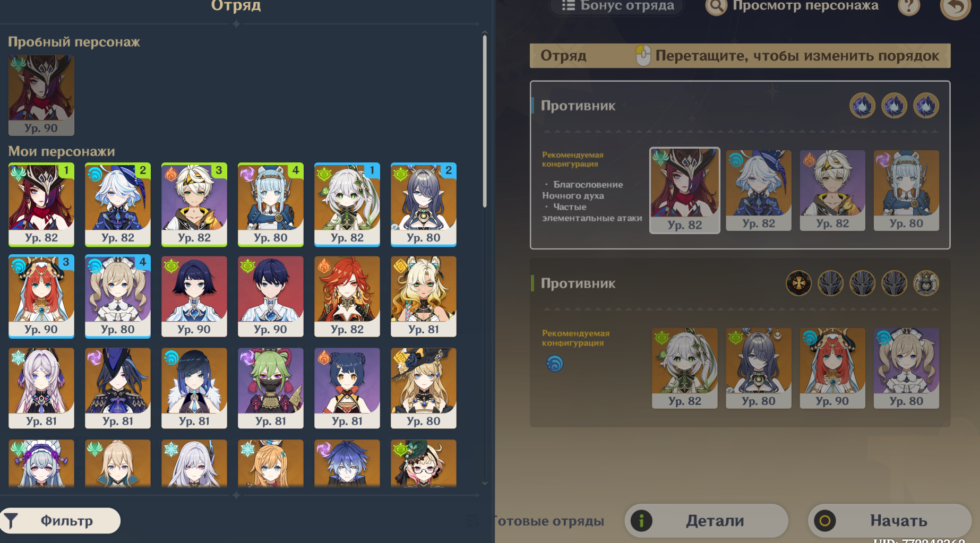Viewport: 980px width, 543px height.
Task: Open the Фильтр options
Action: click(61, 521)
